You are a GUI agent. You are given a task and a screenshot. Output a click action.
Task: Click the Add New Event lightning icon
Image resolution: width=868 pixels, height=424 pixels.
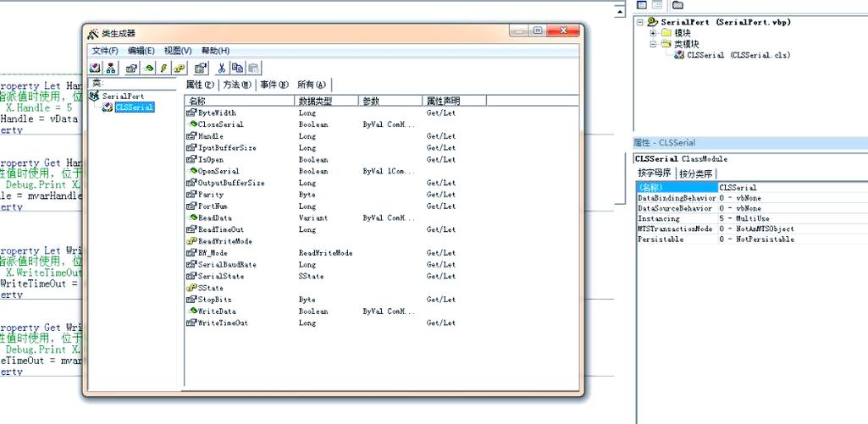tap(163, 68)
